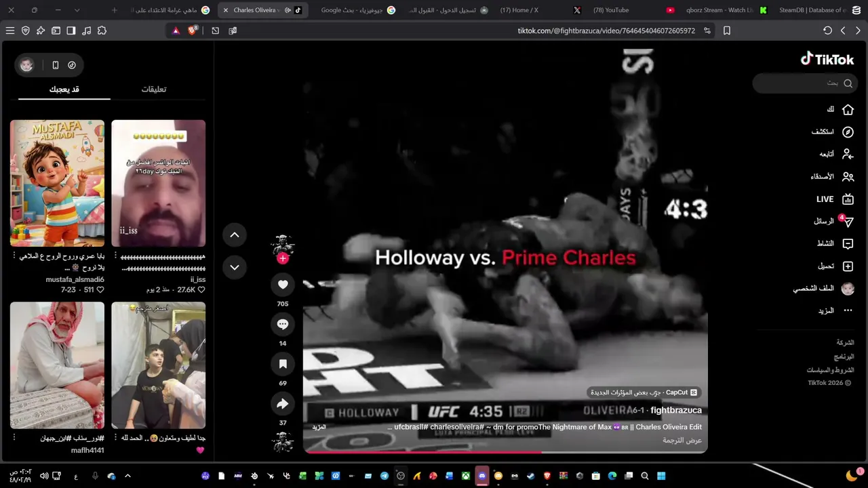The height and width of the screenshot is (488, 868).
Task: Open the Brave VPN shield icon
Action: point(26,30)
